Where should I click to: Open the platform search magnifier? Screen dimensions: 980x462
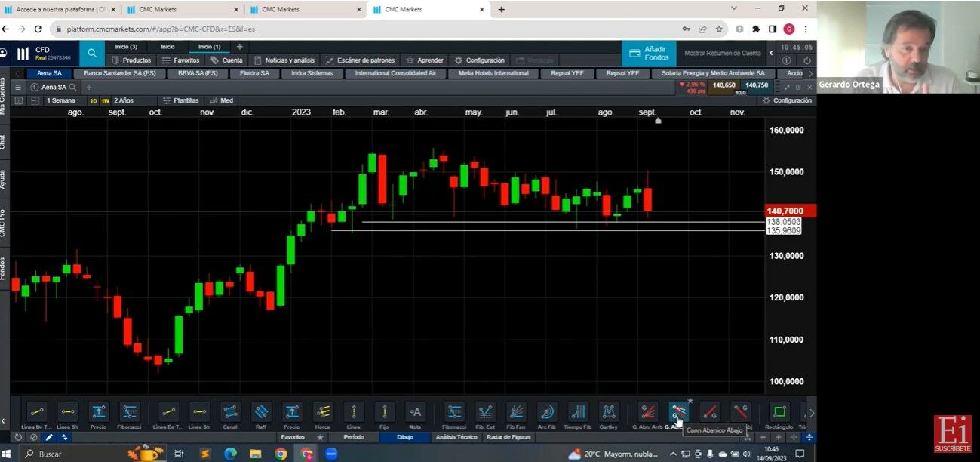click(x=92, y=53)
